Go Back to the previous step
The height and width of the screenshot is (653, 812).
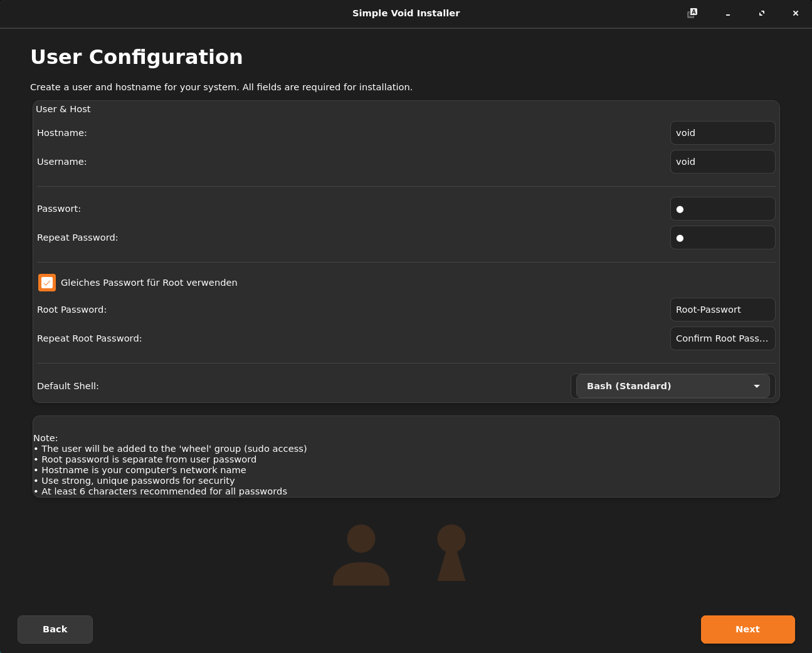pos(55,629)
